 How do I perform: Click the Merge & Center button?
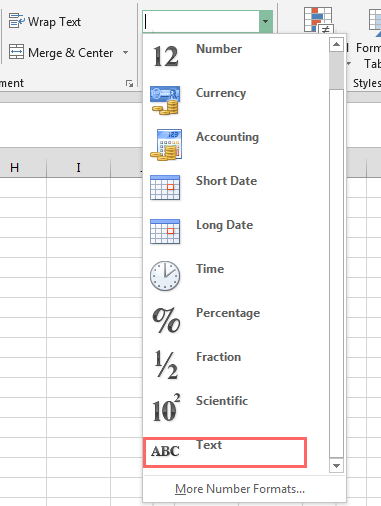pos(61,52)
